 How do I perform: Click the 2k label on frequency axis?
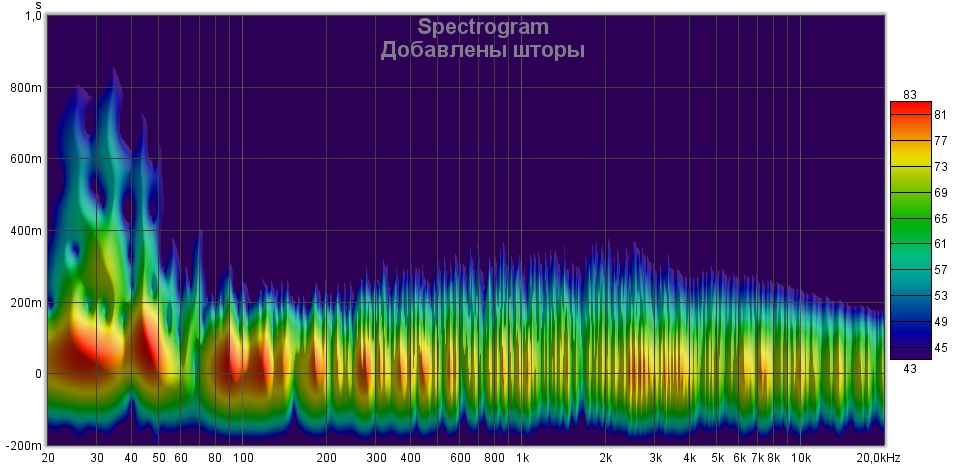606,458
